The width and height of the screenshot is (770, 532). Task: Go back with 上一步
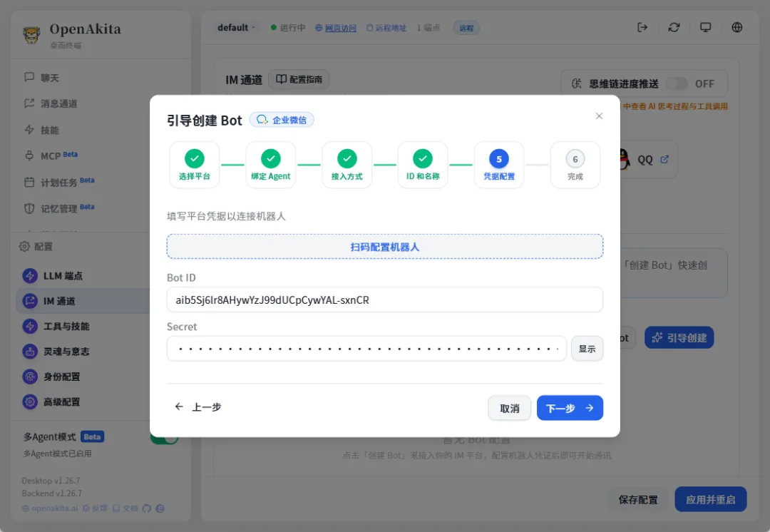coord(198,406)
